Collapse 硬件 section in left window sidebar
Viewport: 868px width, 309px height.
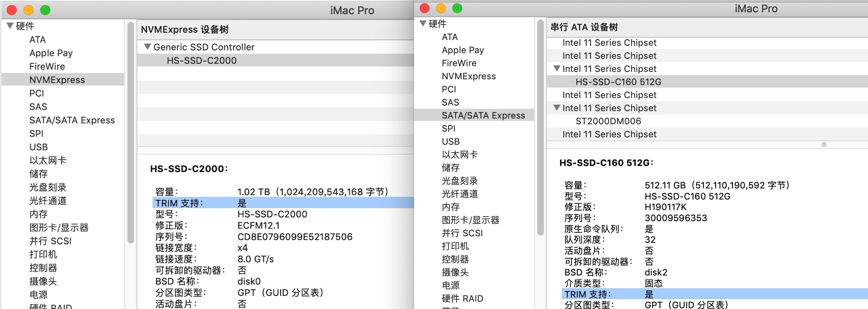pyautogui.click(x=10, y=26)
